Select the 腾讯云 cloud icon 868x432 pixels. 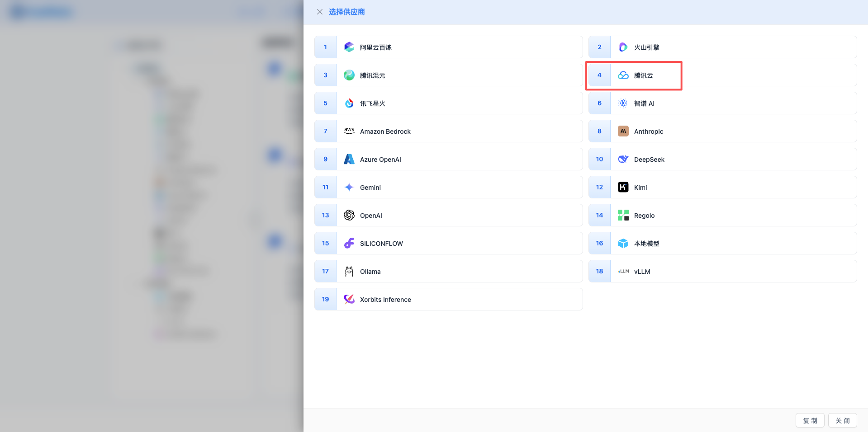click(x=623, y=75)
